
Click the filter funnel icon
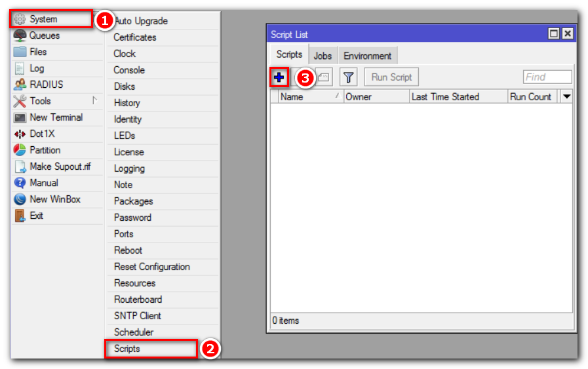(349, 77)
